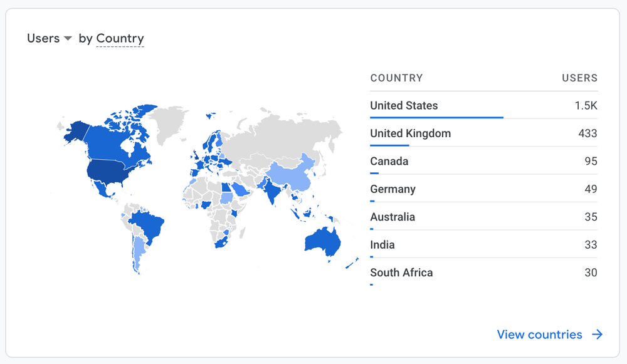Select the Canada row in country table

484,162
